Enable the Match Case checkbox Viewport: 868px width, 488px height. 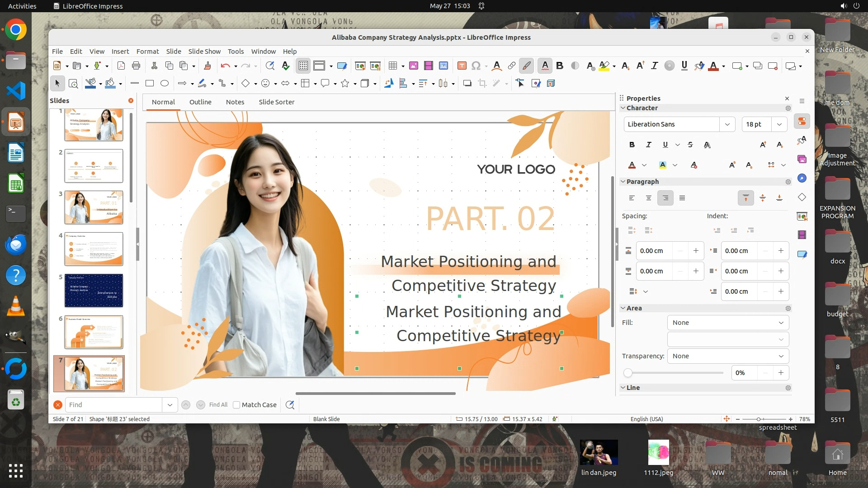[x=236, y=405]
